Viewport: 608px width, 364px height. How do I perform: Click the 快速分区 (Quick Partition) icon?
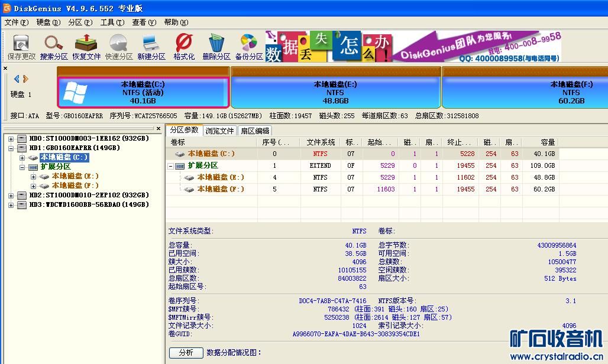[x=119, y=47]
